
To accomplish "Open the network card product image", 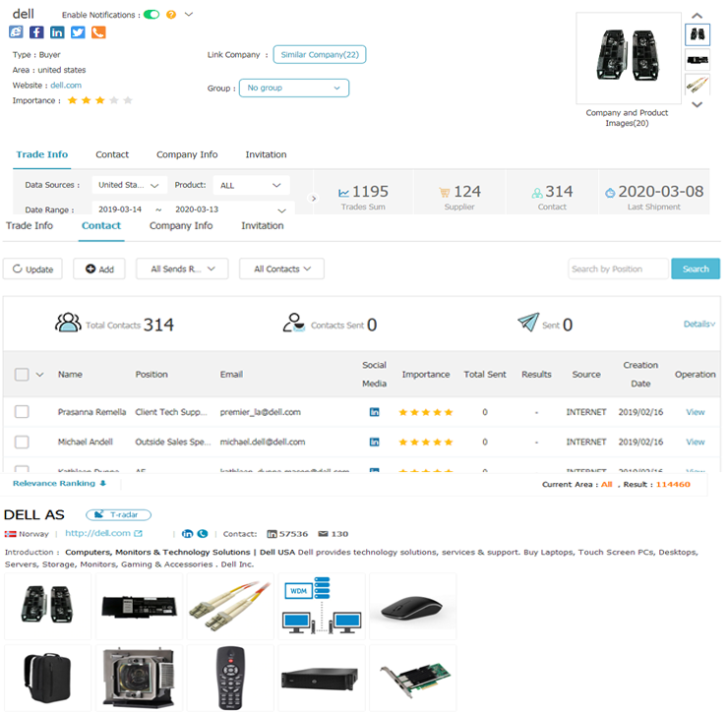I will coord(413,678).
